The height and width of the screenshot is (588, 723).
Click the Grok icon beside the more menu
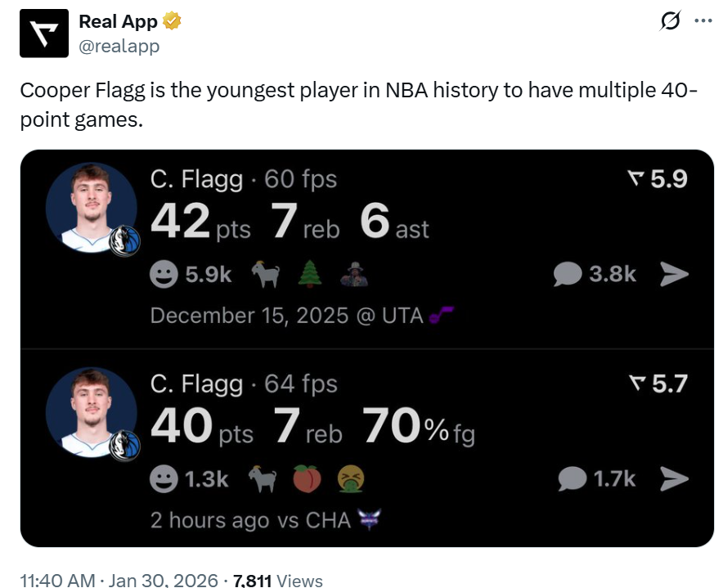click(669, 22)
